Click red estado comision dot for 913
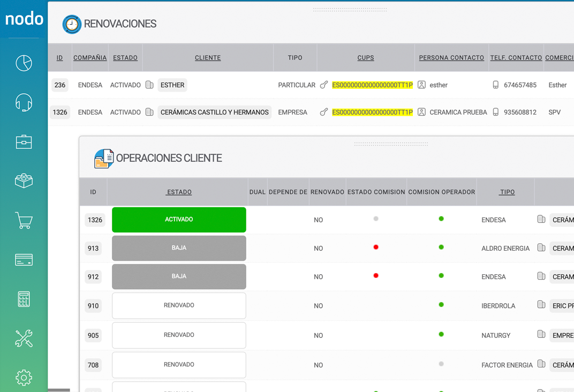Screen dimensions: 574x392 376,247
